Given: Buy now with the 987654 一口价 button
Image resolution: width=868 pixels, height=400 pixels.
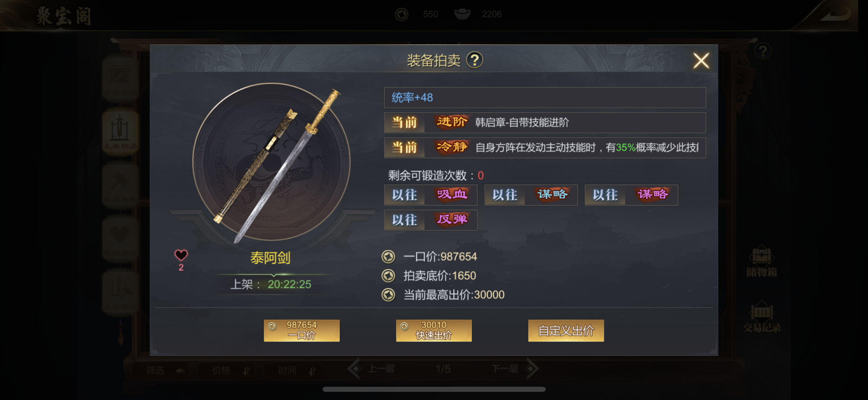Looking at the screenshot, I should point(302,330).
